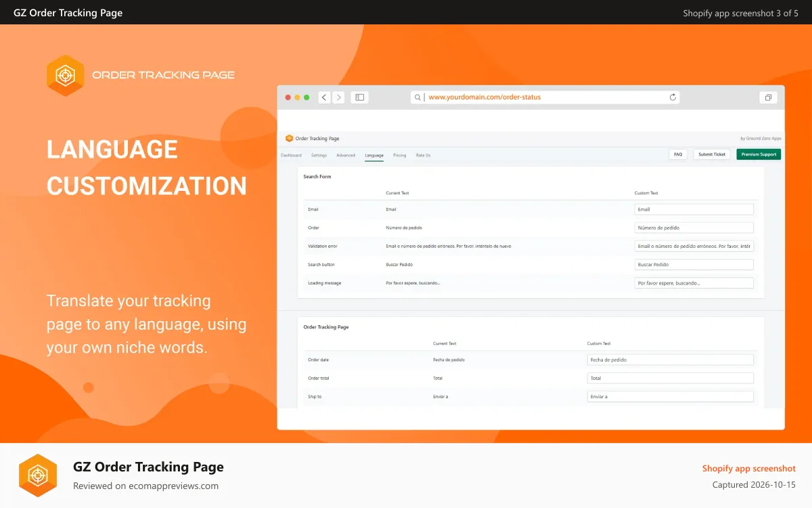812x508 pixels.
Task: Click the "Validation error" row label
Action: (323, 246)
